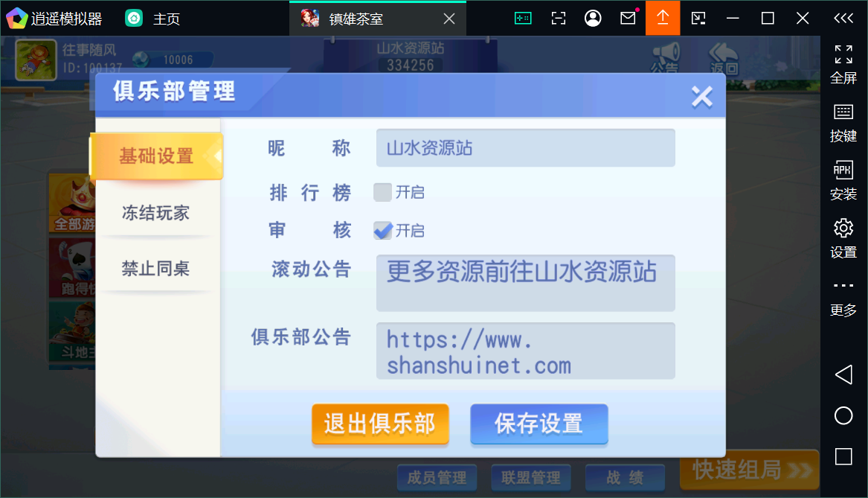Open the 禁止同桌 tab

(156, 269)
